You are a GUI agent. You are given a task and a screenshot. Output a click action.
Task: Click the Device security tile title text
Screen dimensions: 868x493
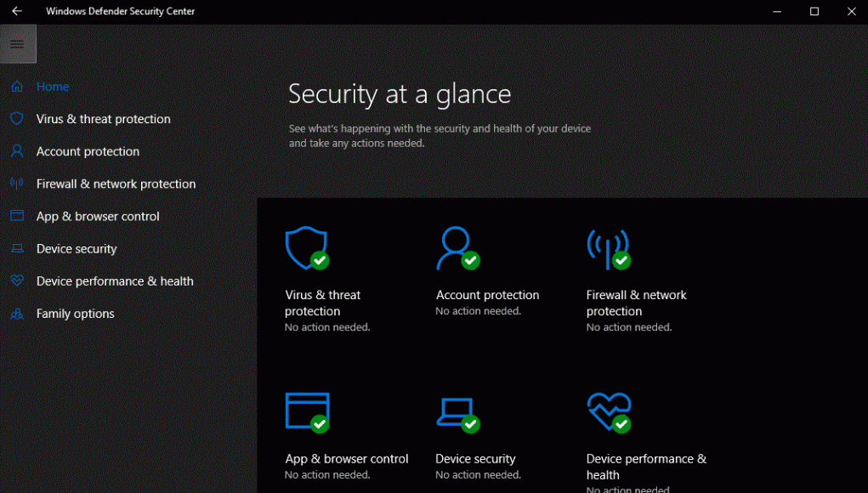[x=475, y=459]
